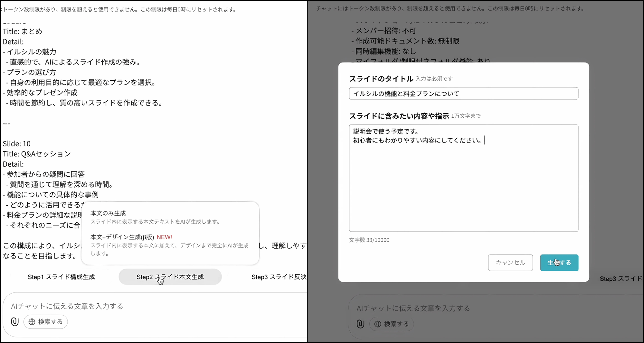The image size is (644, 343).
Task: Click the paperclip attachment icon in the active chat
Action: coord(15,321)
